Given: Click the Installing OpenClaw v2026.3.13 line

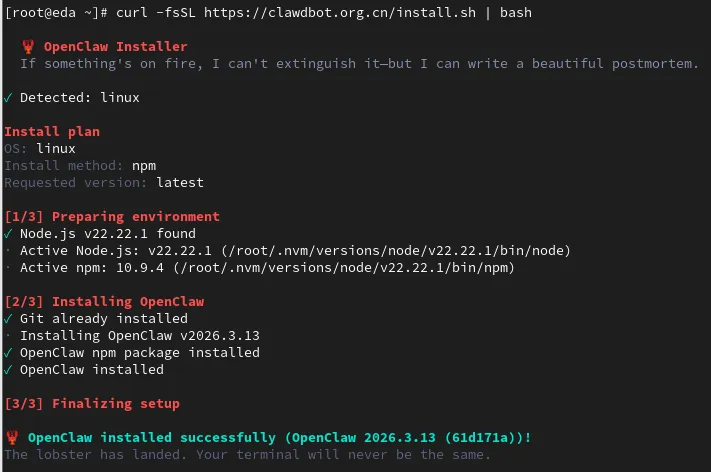Looking at the screenshot, I should tap(140, 336).
